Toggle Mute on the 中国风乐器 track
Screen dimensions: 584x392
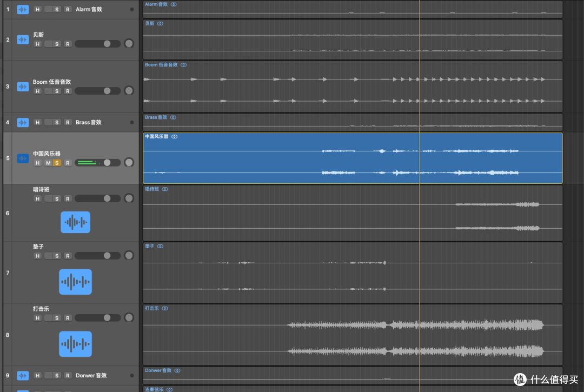click(48, 163)
